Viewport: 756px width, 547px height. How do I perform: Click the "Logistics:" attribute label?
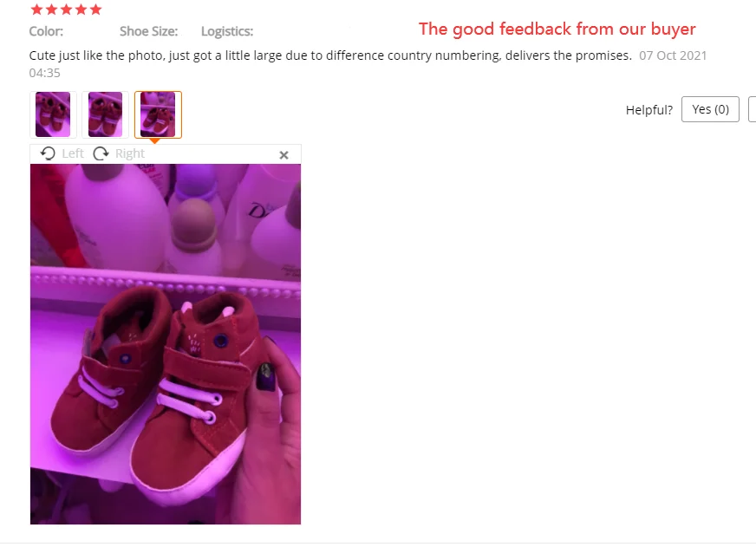(x=227, y=31)
